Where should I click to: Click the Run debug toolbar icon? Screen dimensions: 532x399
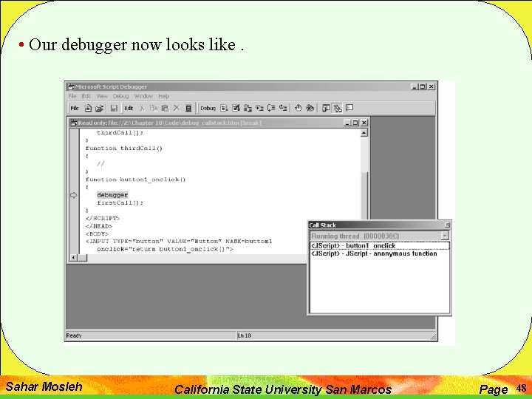[224, 108]
